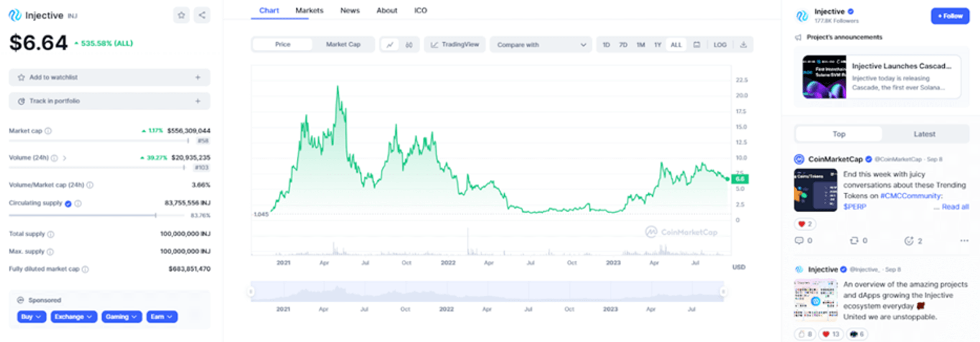Expand the Compare with dropdown
This screenshot has width=980, height=342.
tap(541, 44)
